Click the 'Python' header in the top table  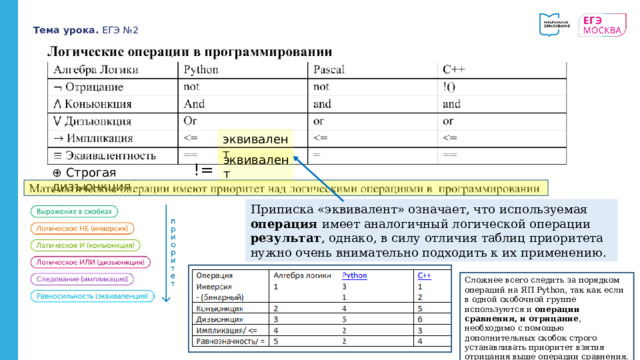click(x=201, y=70)
